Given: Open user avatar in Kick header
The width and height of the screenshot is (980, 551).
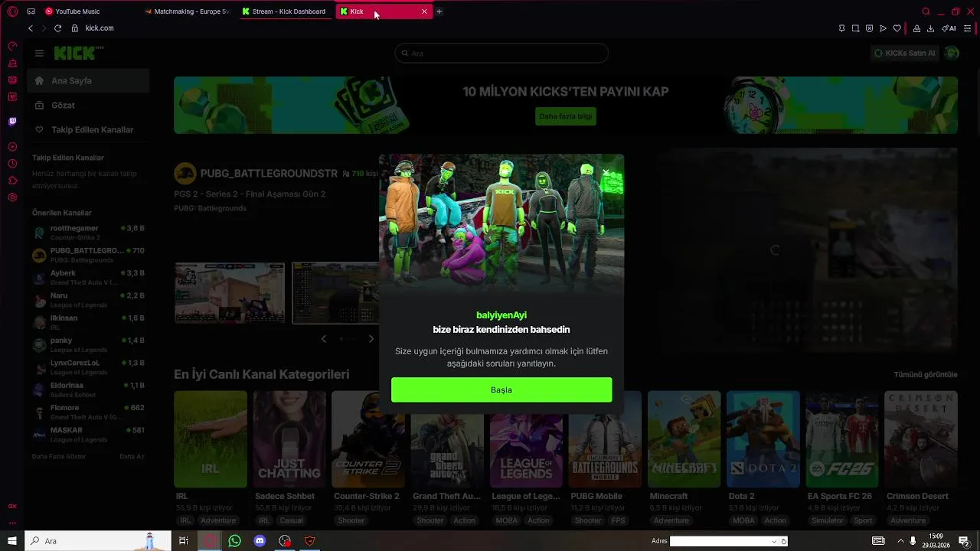Looking at the screenshot, I should point(952,53).
